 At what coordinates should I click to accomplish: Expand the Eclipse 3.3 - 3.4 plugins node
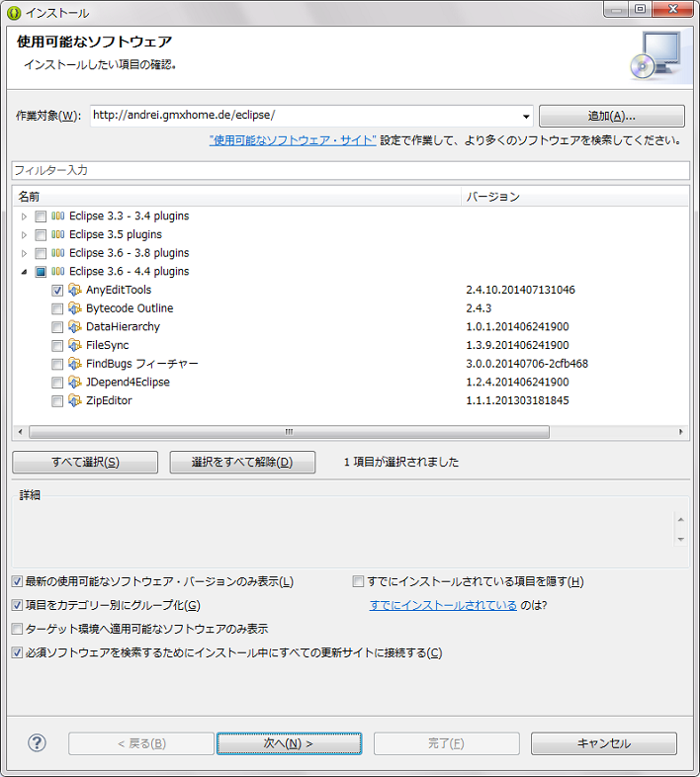[x=24, y=216]
